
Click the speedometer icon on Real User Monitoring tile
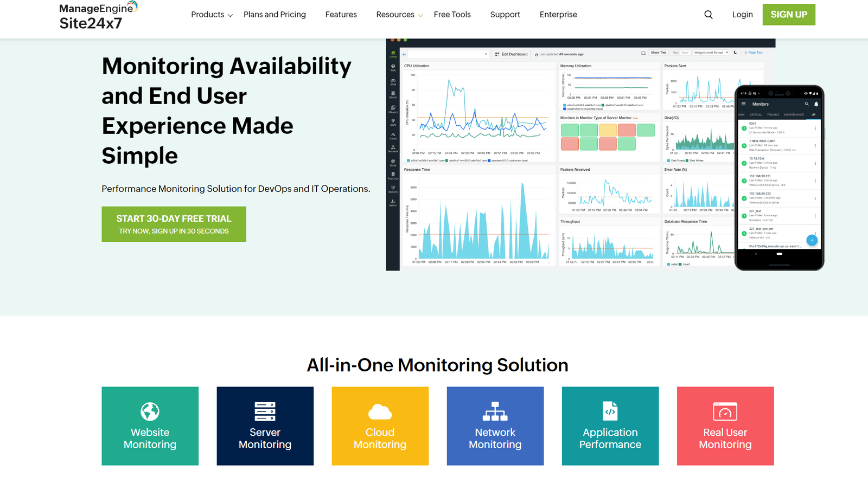725,412
